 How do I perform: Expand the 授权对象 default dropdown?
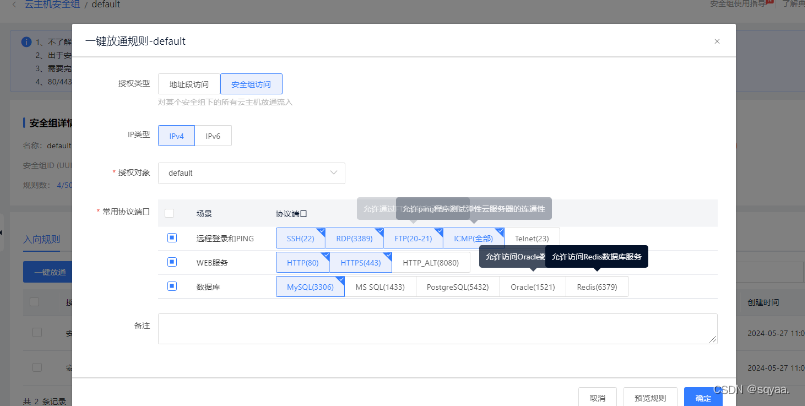click(x=252, y=173)
